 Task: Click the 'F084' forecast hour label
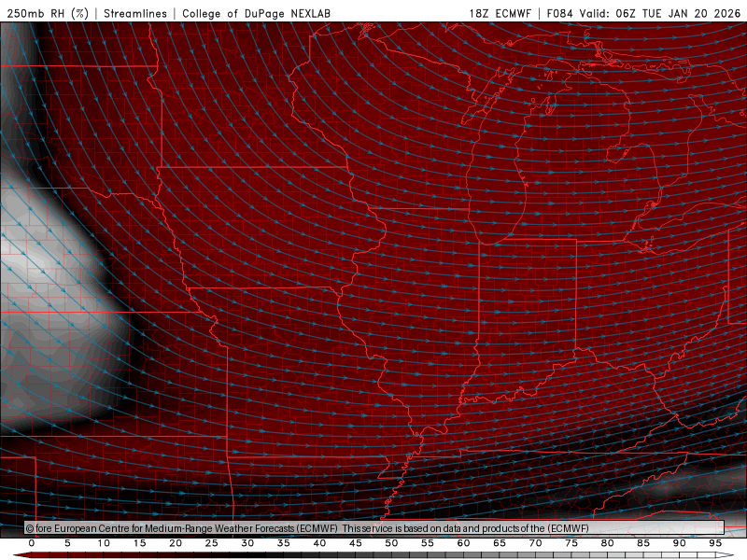[559, 13]
